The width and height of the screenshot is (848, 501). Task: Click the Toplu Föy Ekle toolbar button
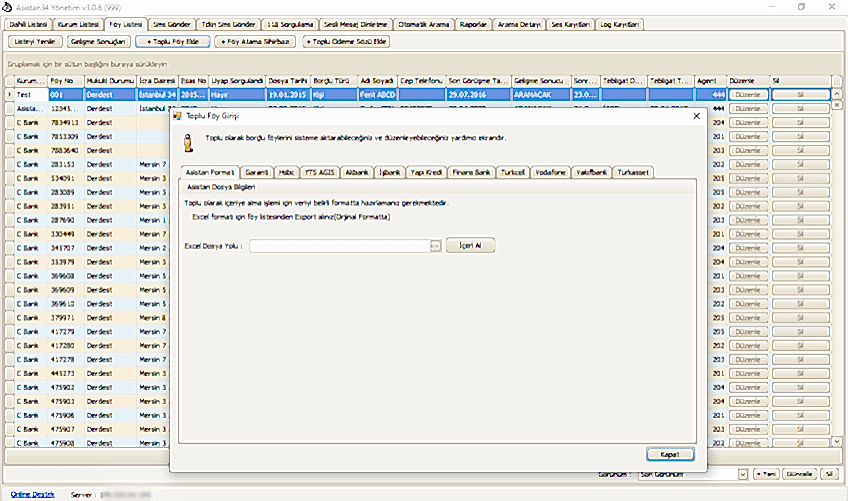point(172,42)
